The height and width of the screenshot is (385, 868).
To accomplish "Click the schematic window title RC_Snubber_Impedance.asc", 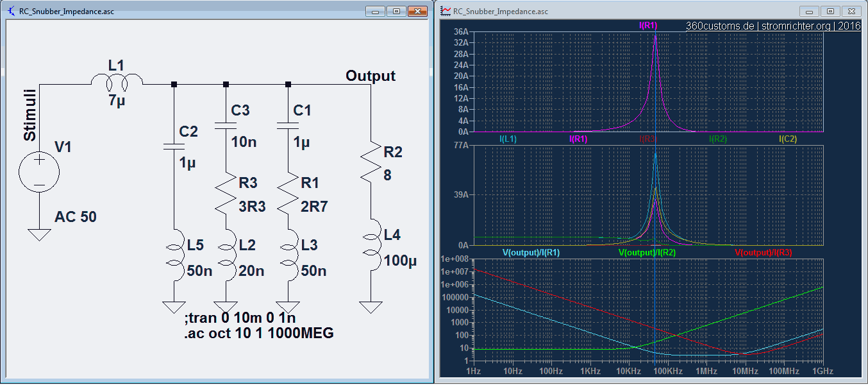I will tap(67, 12).
